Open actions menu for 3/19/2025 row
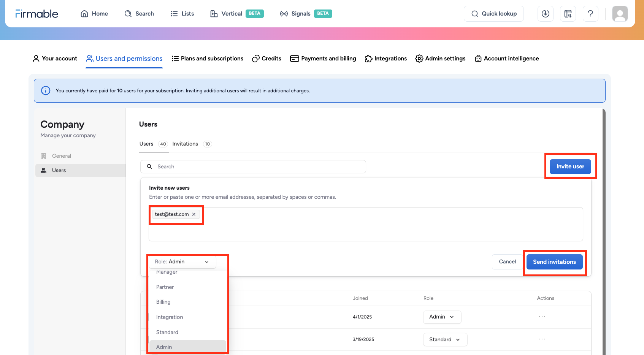Image resolution: width=644 pixels, height=355 pixels. (x=542, y=339)
